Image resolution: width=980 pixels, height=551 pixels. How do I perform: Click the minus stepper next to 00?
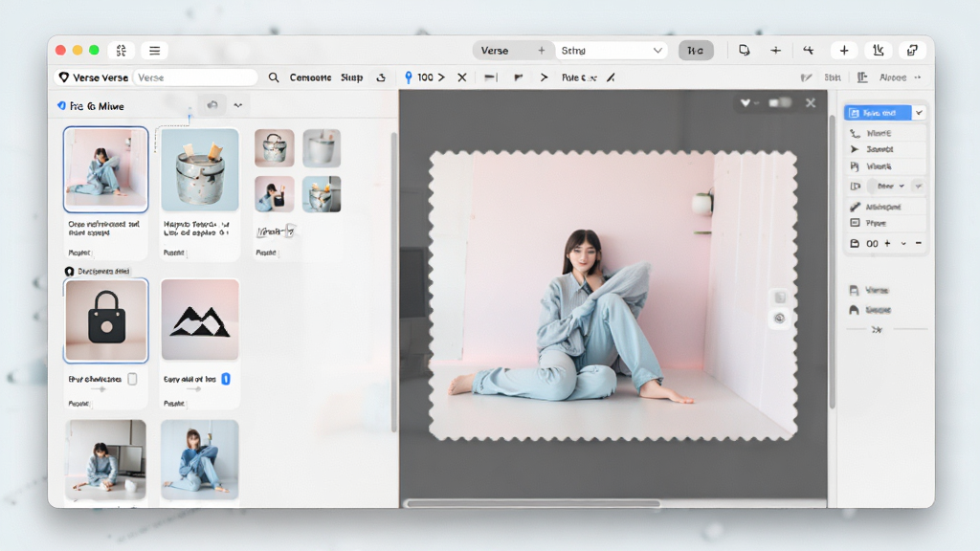tap(918, 244)
